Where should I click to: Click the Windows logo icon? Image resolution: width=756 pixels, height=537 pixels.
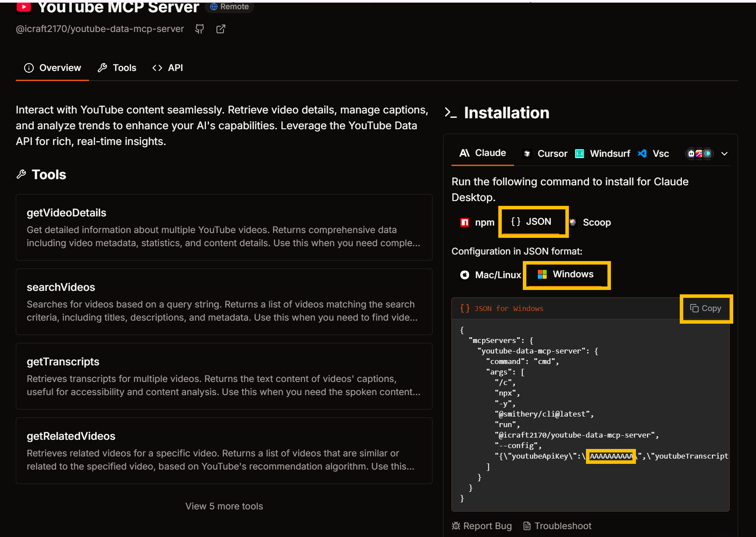coord(542,274)
